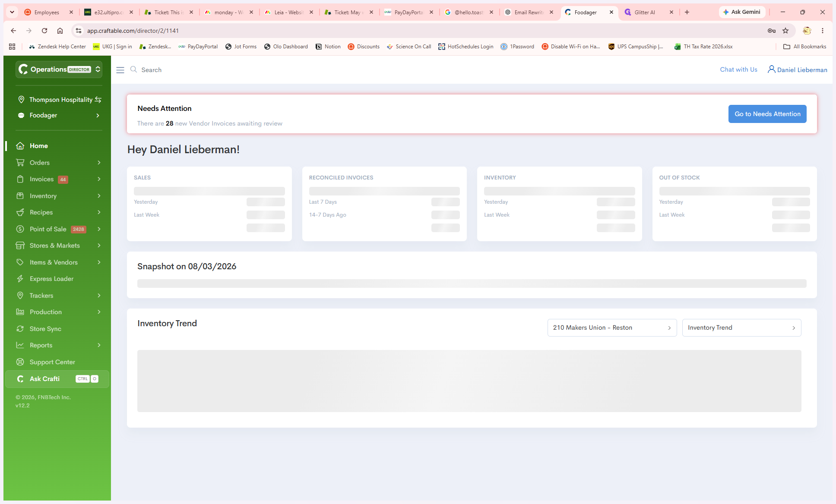Click the swap location arrows icon
This screenshot has height=504, width=836.
pyautogui.click(x=98, y=100)
